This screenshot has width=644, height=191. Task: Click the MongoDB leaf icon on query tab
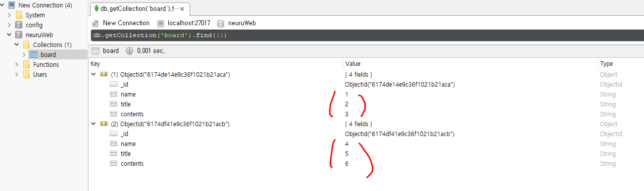96,8
